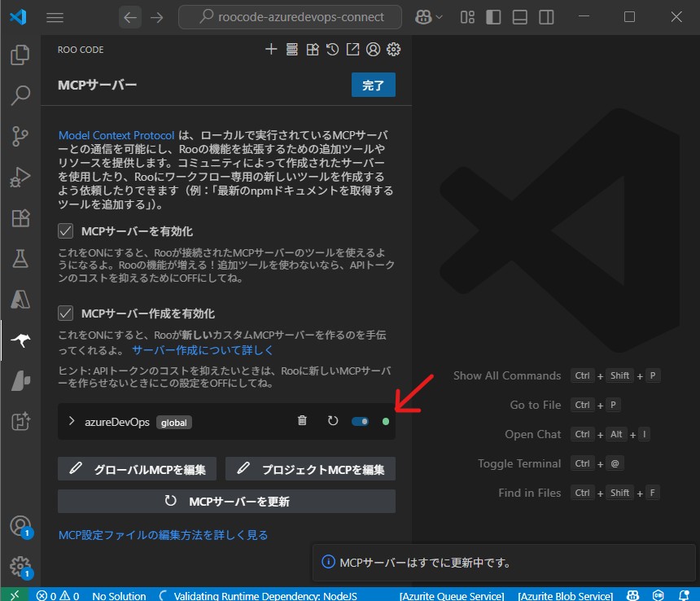
Task: Open Roo Code account icon
Action: pos(374,49)
